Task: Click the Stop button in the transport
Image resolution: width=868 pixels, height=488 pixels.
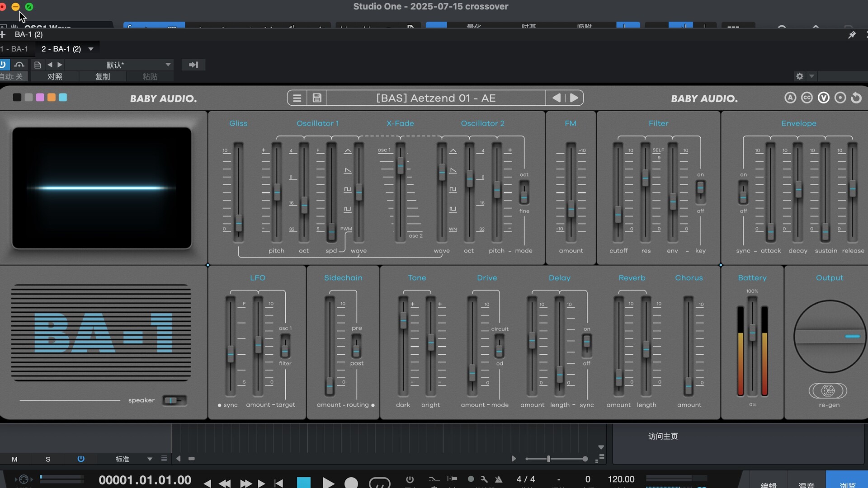Action: click(304, 483)
